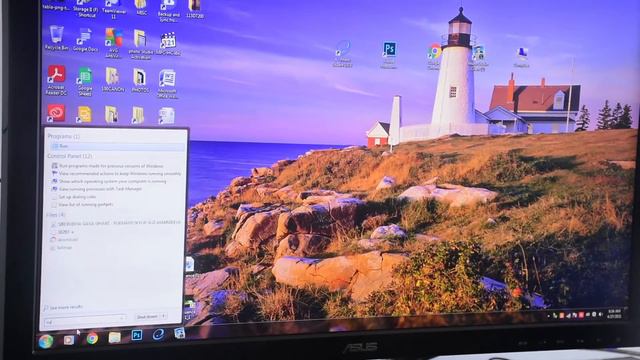Expand the arrow next to Shut down
Image resolution: width=640 pixels, height=360 pixels.
tap(163, 316)
